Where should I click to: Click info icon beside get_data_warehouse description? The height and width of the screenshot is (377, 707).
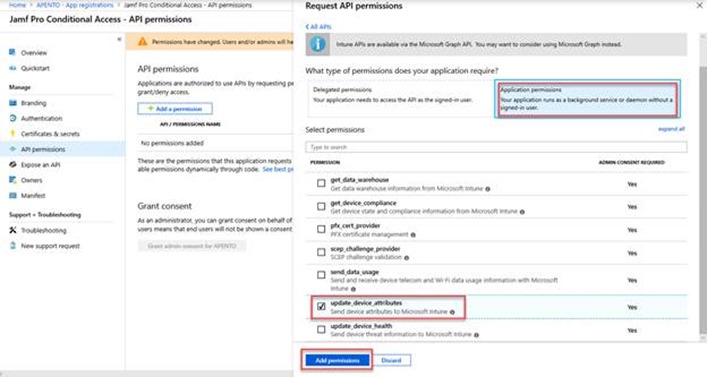click(487, 189)
